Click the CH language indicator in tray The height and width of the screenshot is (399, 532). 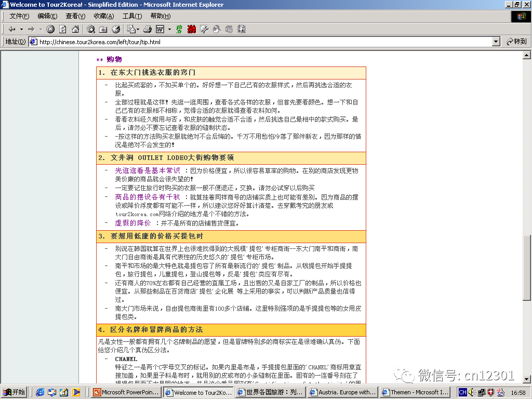pos(462,392)
